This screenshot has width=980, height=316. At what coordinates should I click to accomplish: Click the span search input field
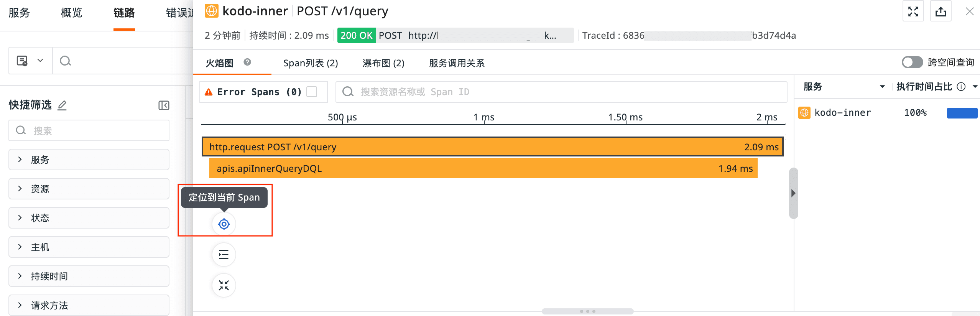(x=567, y=92)
